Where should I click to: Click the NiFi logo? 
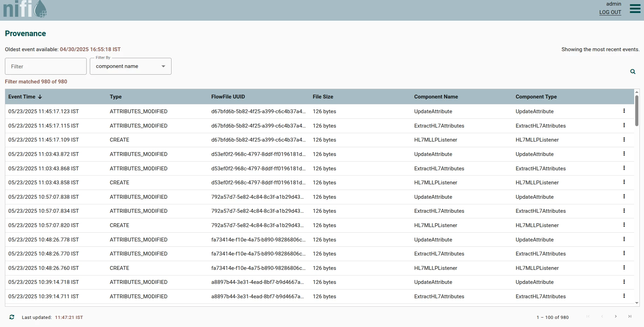click(25, 9)
